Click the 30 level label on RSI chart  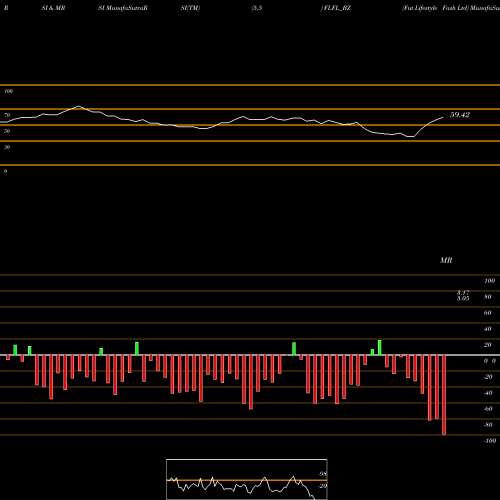(7, 147)
